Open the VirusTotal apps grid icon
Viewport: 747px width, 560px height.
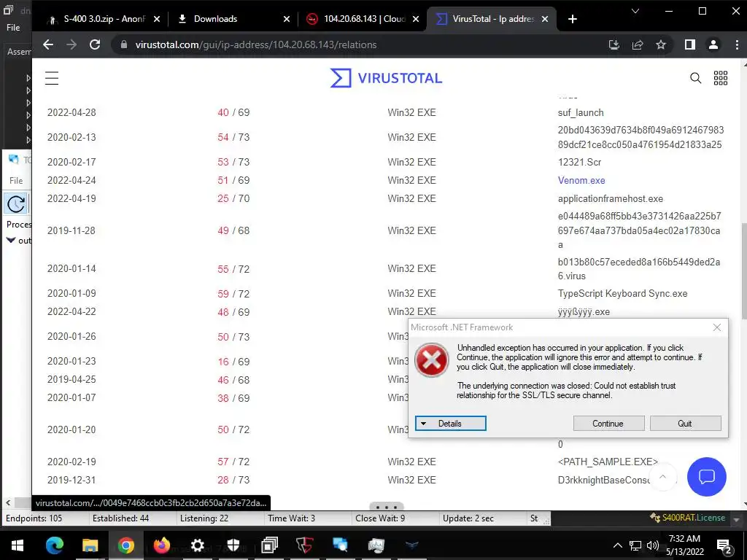point(720,78)
